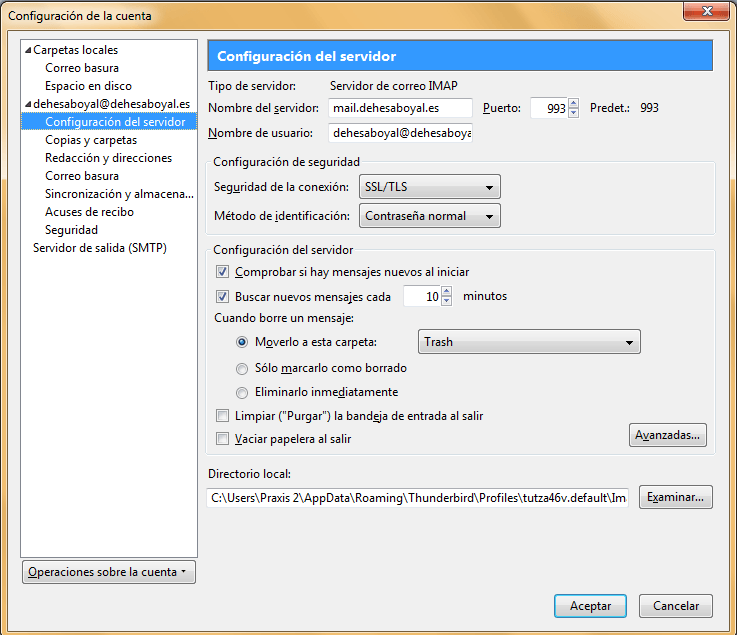
Task: Open the Método de identificación dropdown
Action: click(x=430, y=216)
